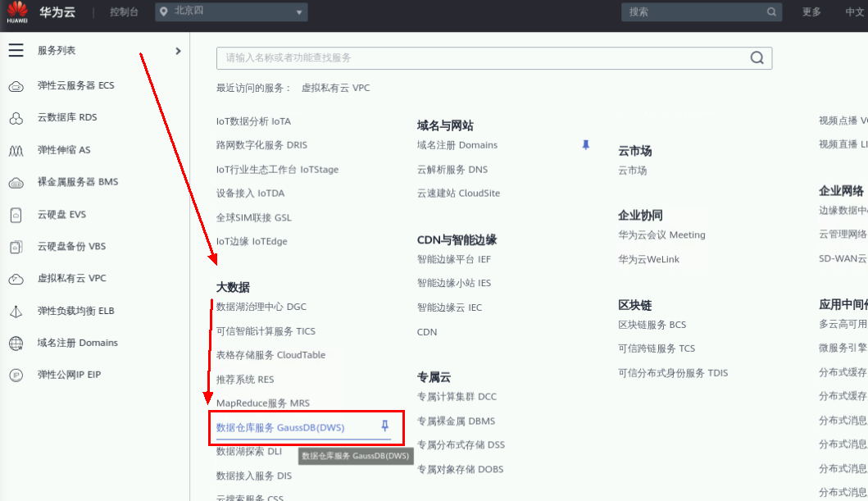Click the Huawei Cloud logo

pos(17,12)
